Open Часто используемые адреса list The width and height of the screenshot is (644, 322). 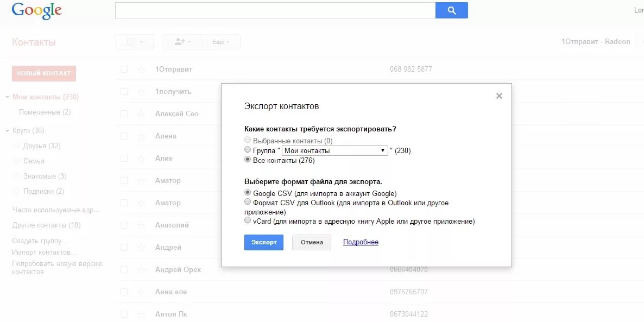tap(56, 210)
